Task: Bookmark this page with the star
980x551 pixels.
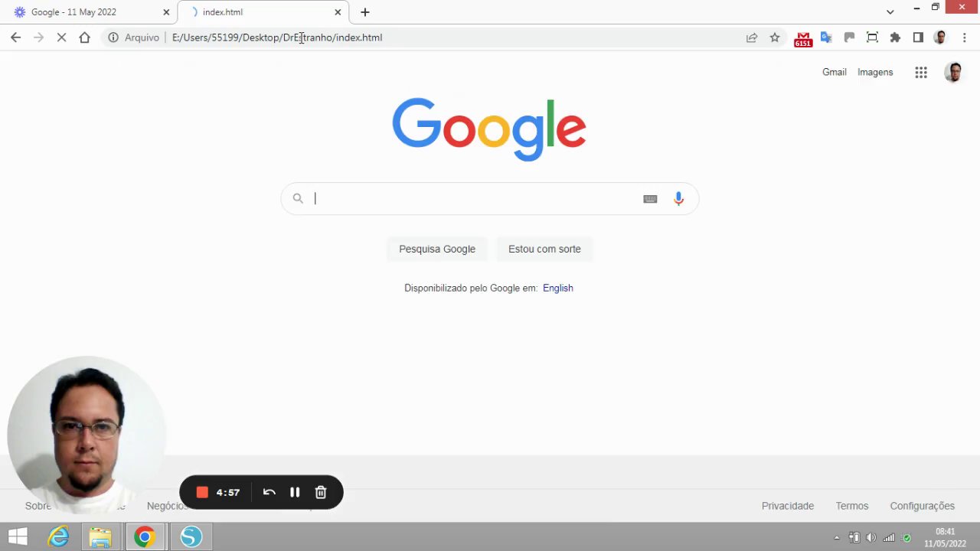Action: (x=775, y=37)
